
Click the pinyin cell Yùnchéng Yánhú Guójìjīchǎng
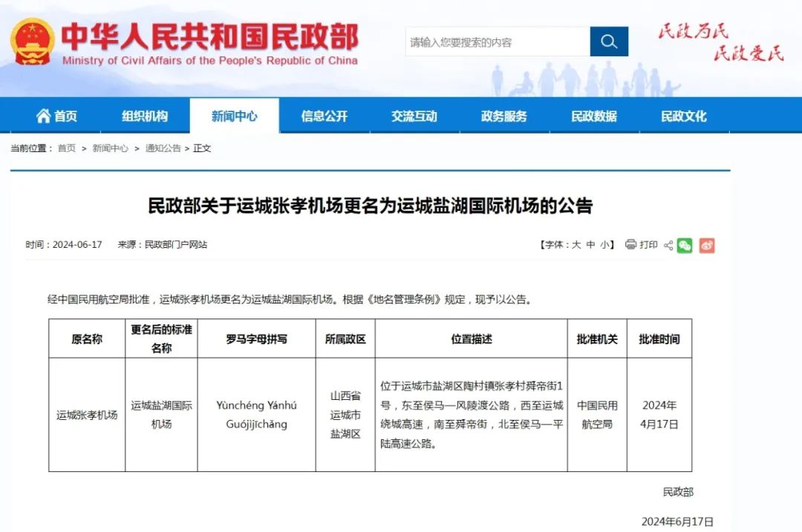click(256, 415)
